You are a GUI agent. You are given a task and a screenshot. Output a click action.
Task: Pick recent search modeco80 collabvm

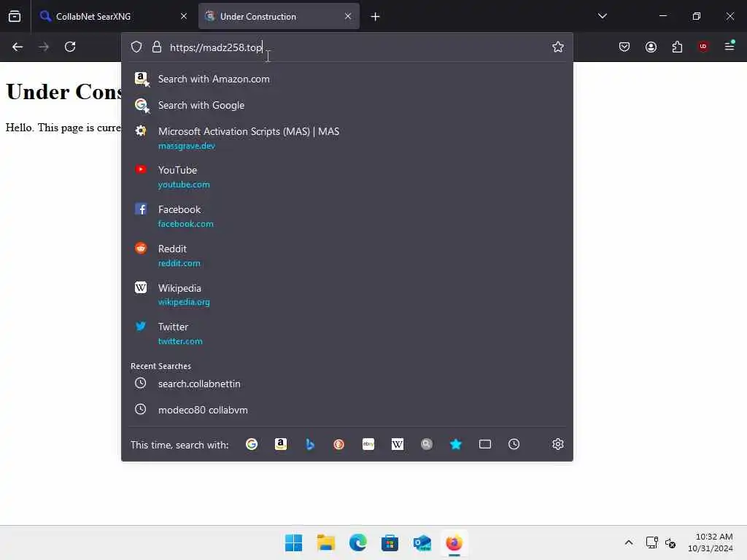click(347, 410)
